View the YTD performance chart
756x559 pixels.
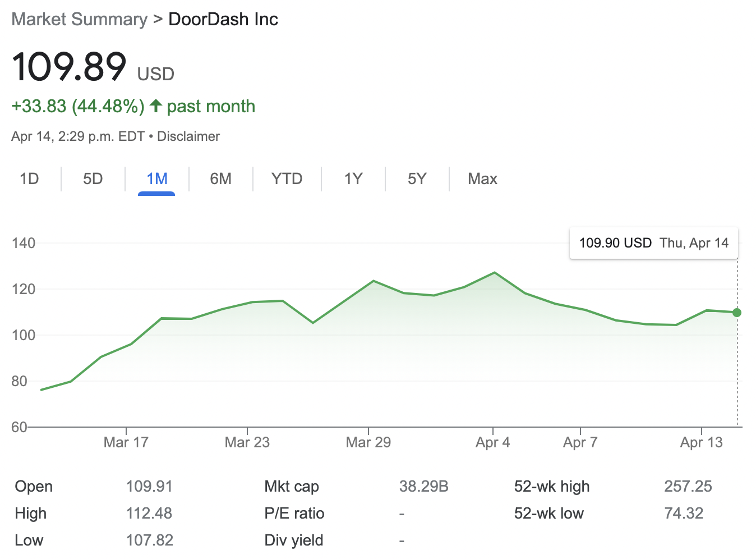[x=287, y=178]
